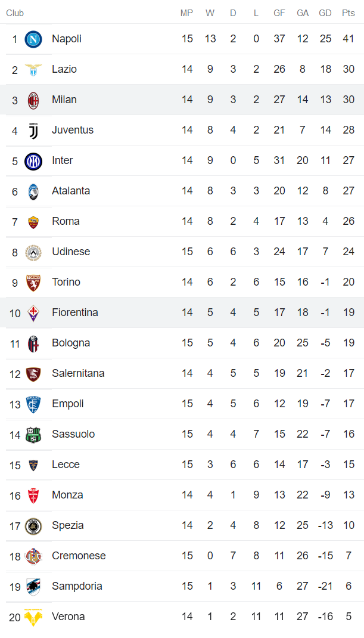The width and height of the screenshot is (364, 638).
Task: Click the Club column header
Action: 15,13
